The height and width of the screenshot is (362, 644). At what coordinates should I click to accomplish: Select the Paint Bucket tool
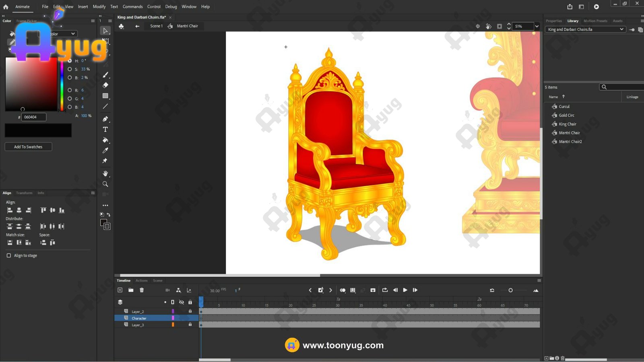(105, 140)
